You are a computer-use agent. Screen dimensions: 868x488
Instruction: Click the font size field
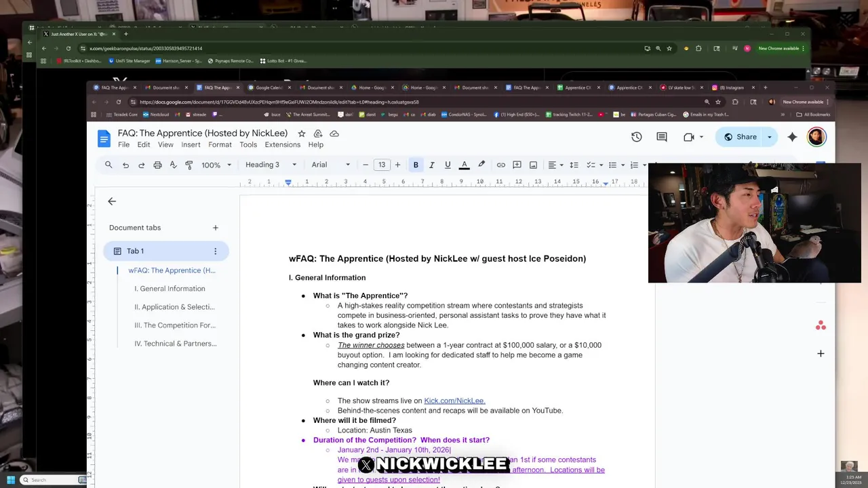click(382, 165)
